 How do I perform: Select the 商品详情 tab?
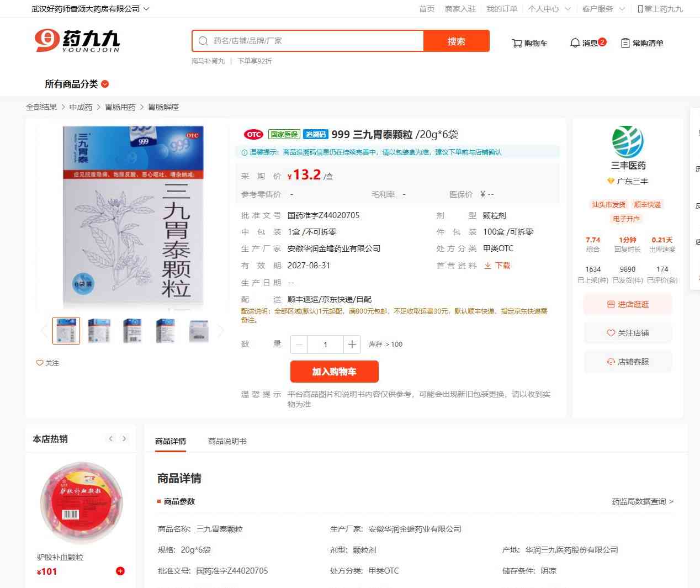[171, 441]
